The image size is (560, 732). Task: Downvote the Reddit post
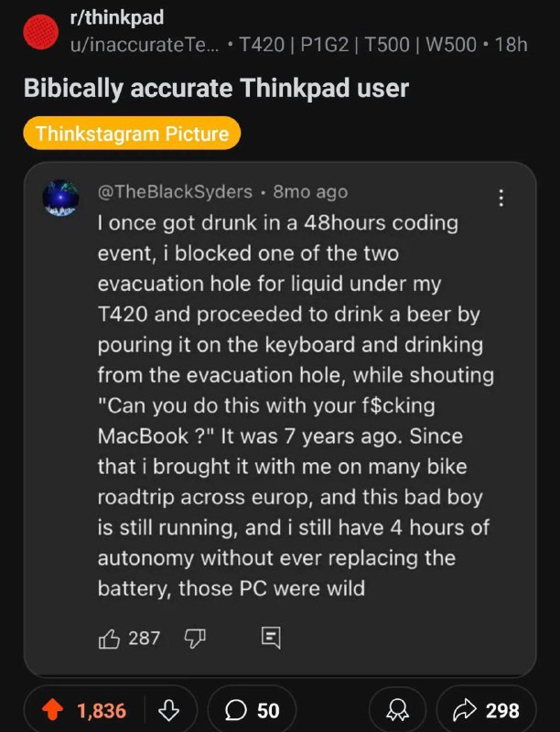pyautogui.click(x=169, y=710)
